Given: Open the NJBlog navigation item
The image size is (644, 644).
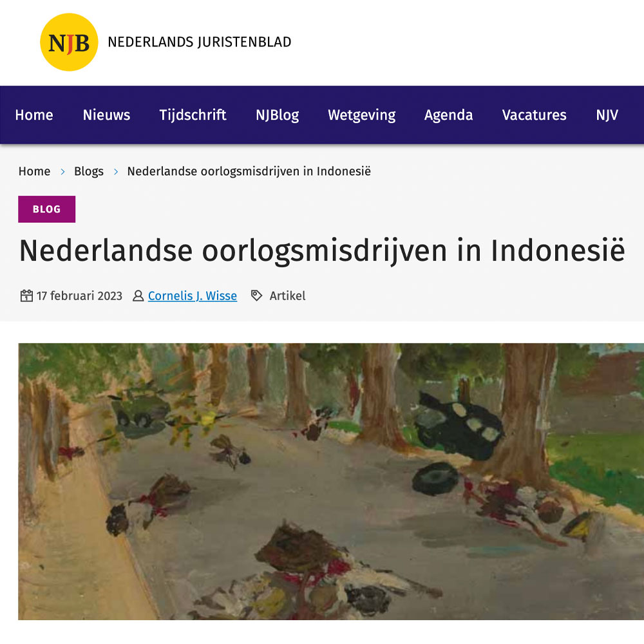Looking at the screenshot, I should [277, 115].
